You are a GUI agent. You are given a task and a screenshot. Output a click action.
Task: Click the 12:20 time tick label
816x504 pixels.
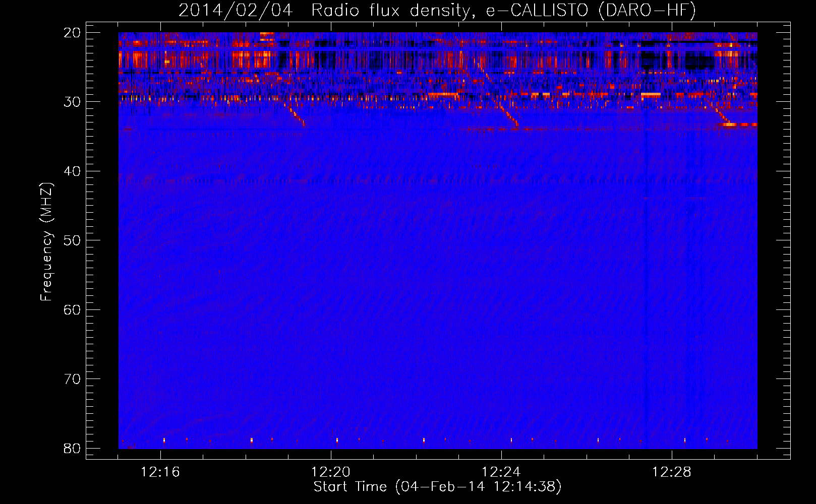click(331, 472)
